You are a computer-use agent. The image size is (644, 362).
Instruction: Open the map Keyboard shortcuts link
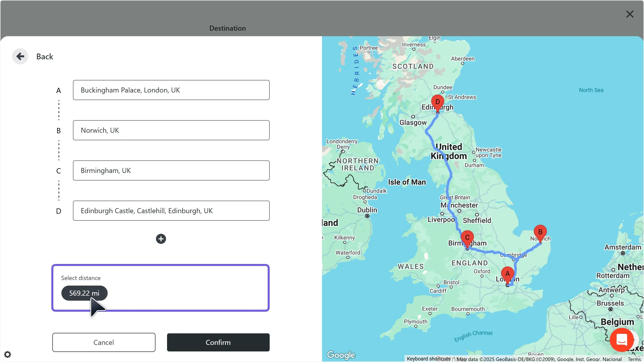pos(428,359)
